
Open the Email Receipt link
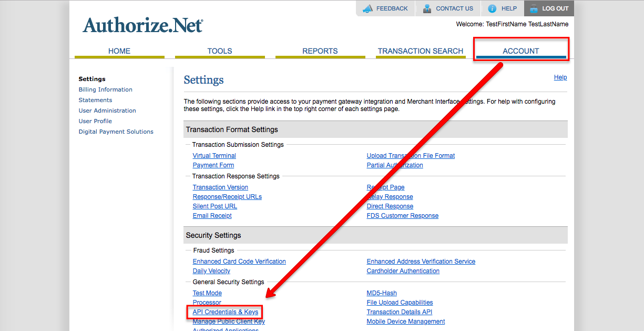[x=212, y=216]
